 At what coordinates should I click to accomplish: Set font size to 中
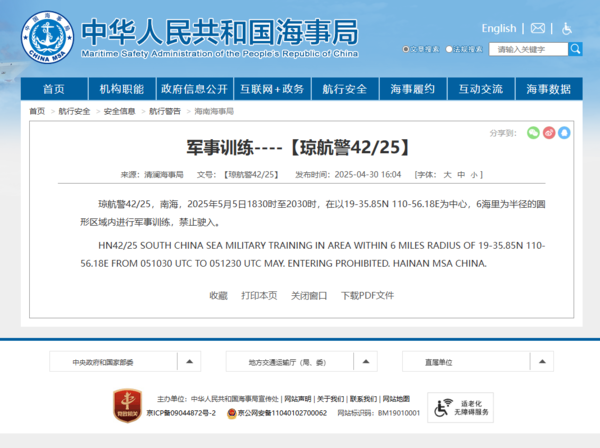coord(461,175)
